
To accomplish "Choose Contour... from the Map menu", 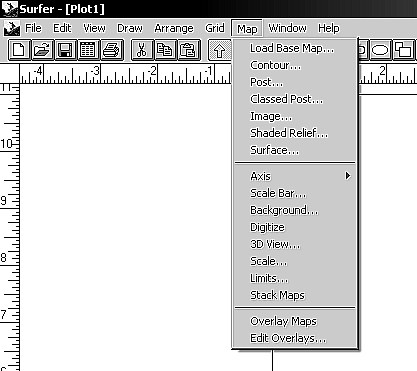I will point(276,65).
